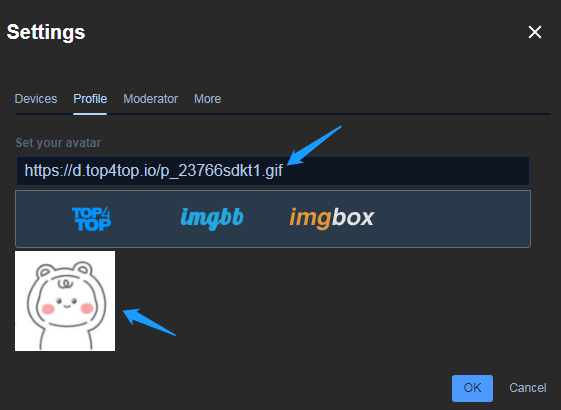Click empty area of image host panel
Viewport: 561px width, 410px height.
point(451,219)
